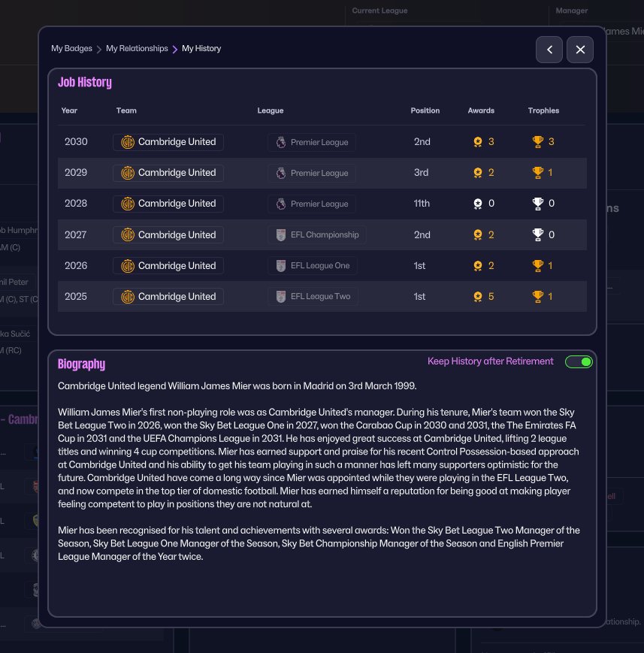The height and width of the screenshot is (653, 644).
Task: Sort by the Year column header
Action: coord(69,110)
